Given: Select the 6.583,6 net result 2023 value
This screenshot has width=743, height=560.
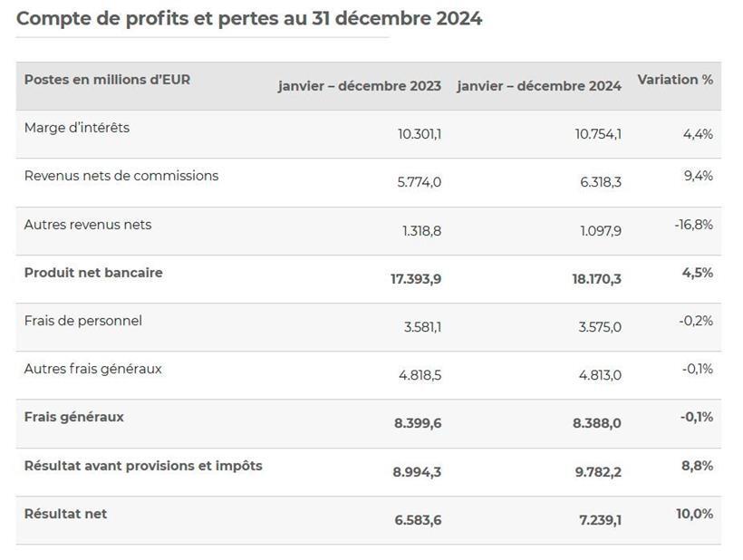Looking at the screenshot, I should tap(417, 520).
